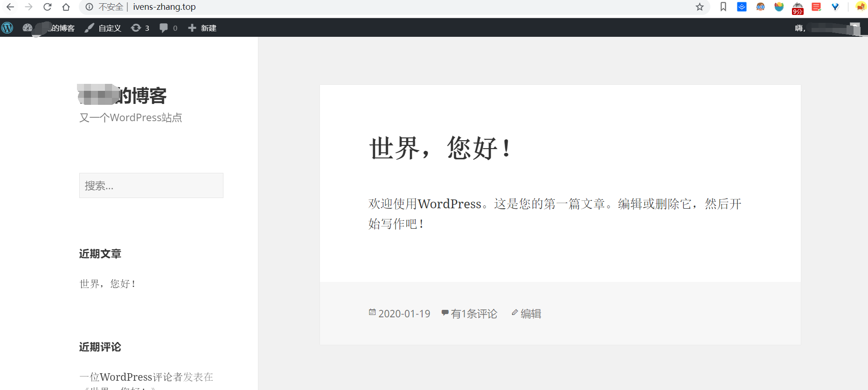Open the round face extension icon
Image resolution: width=868 pixels, height=390 pixels.
pos(760,7)
